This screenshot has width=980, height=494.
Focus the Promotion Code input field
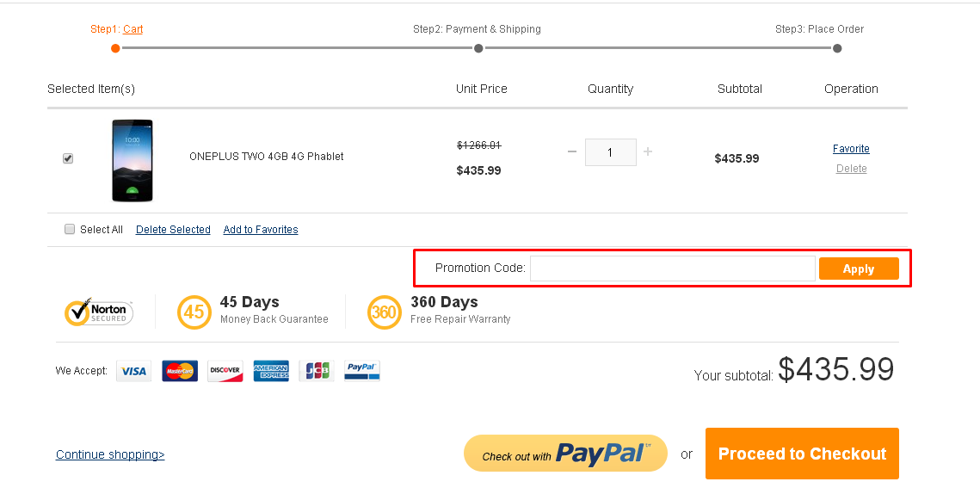tap(672, 269)
